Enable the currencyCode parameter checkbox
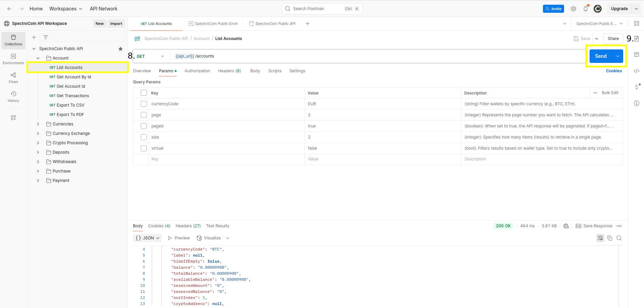 tap(144, 104)
